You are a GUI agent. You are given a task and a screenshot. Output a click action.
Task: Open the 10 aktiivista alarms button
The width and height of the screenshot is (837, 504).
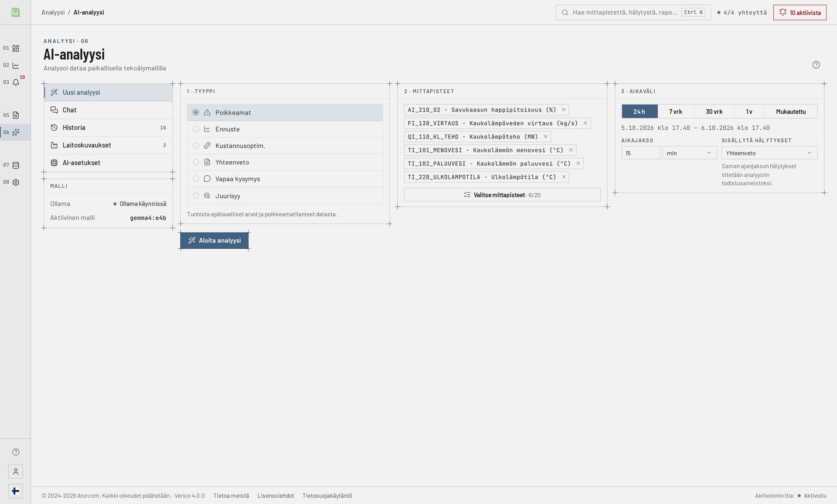(800, 13)
